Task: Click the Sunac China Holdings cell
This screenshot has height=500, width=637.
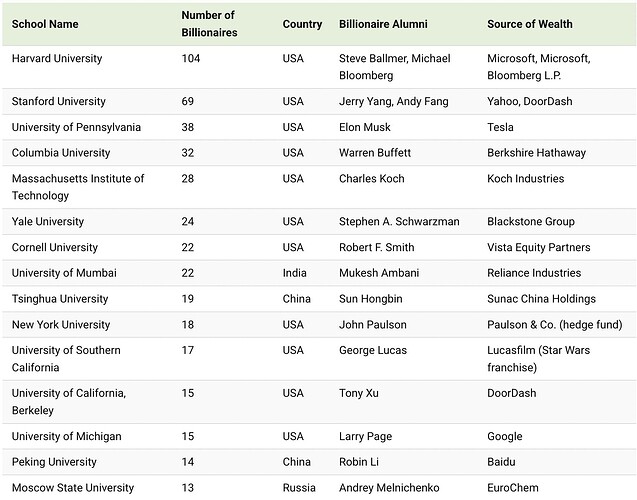Action: [541, 299]
